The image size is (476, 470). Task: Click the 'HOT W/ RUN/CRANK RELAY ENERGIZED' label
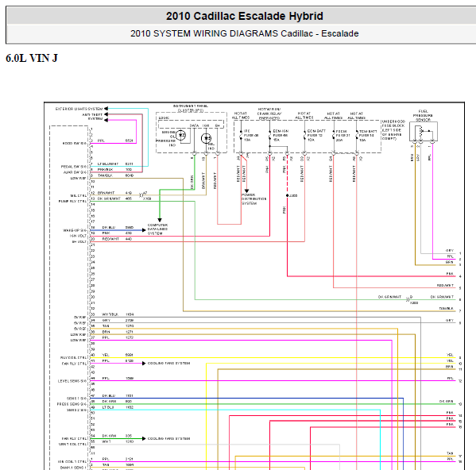click(269, 114)
